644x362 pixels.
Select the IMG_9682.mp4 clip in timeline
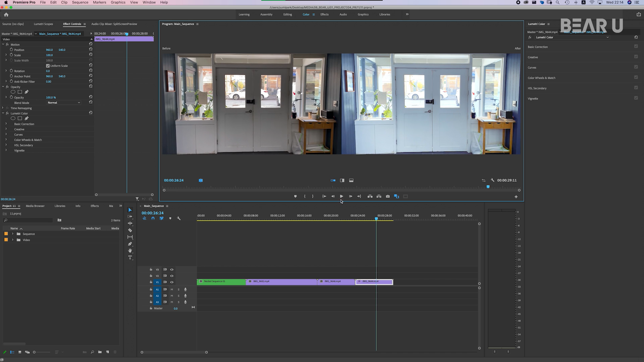281,282
